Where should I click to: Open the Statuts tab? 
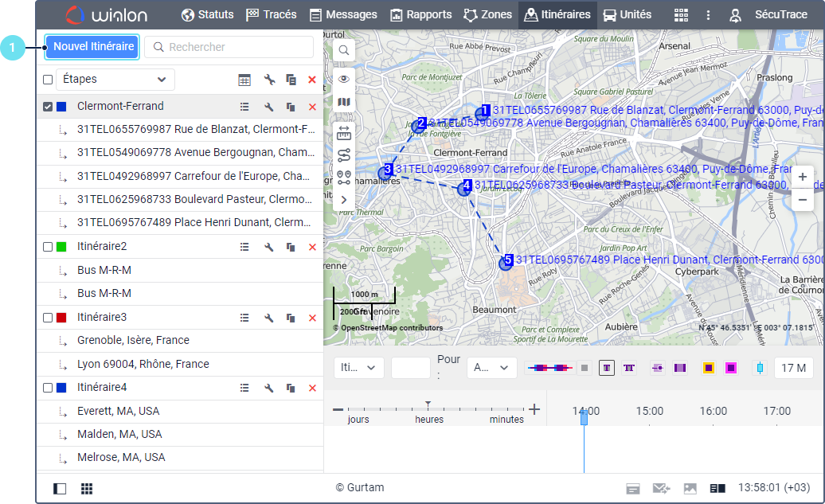[207, 15]
